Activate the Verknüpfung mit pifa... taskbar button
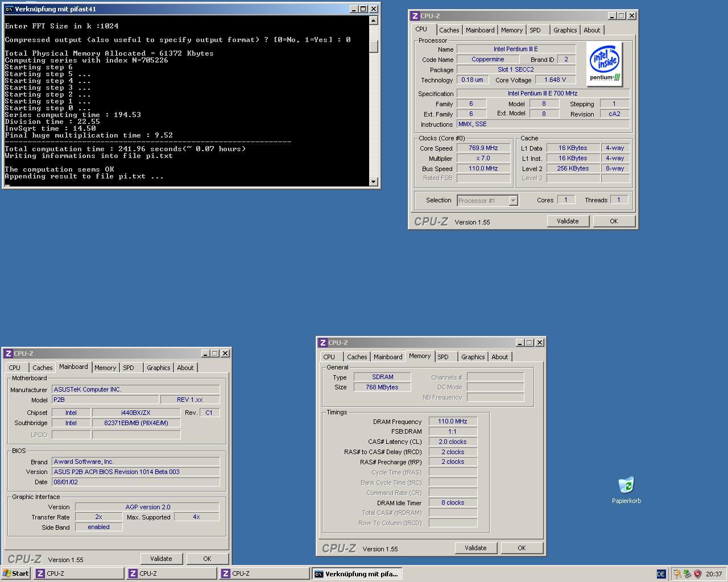 (x=357, y=573)
